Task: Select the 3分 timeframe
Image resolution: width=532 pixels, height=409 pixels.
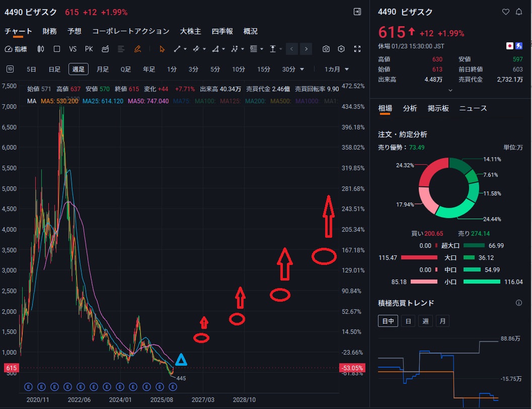Action: pyautogui.click(x=193, y=69)
